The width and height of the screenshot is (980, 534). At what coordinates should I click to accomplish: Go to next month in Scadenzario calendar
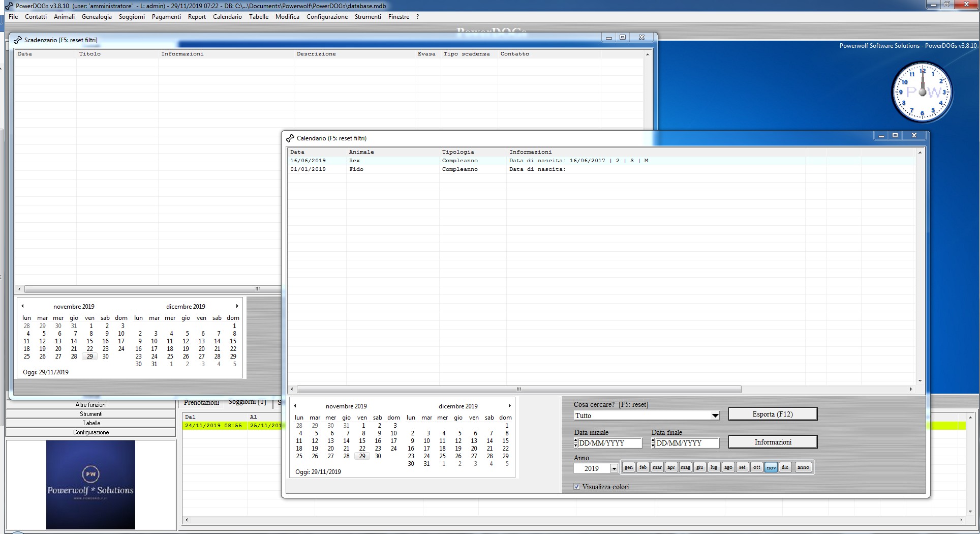tap(237, 306)
